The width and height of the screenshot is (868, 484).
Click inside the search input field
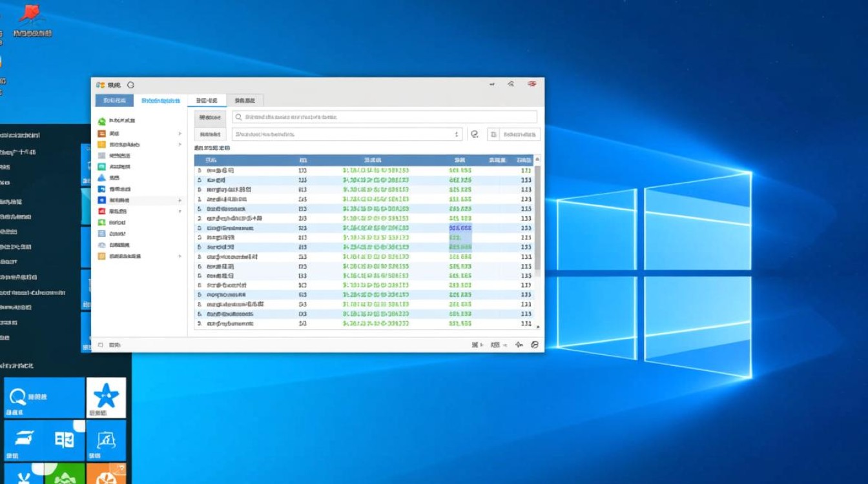tap(387, 116)
